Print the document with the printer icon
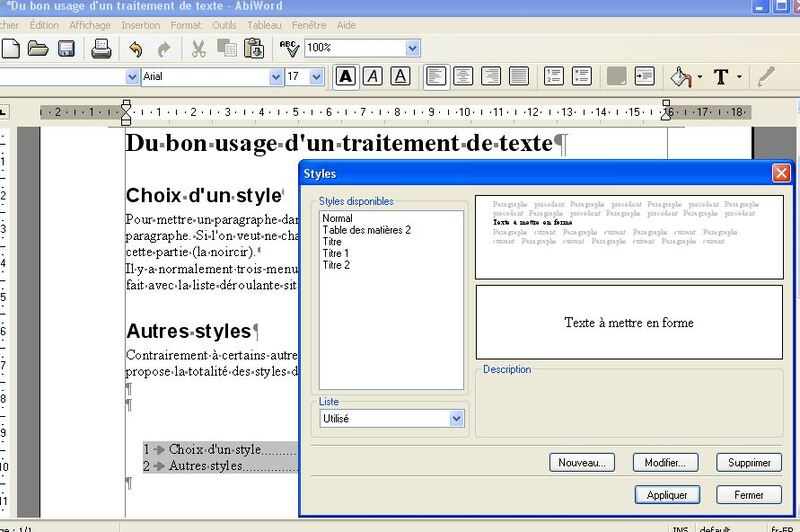 [x=101, y=49]
